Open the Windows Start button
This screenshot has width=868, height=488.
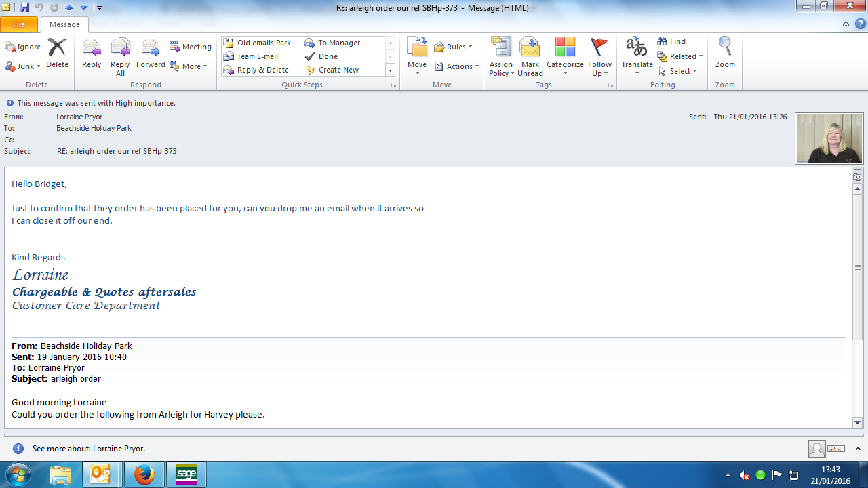pos(18,474)
